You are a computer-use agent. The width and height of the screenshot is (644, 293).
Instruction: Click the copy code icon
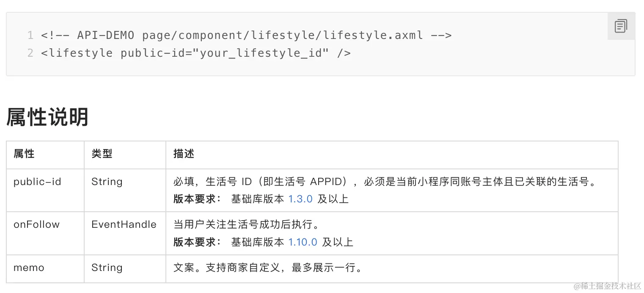coord(621,26)
